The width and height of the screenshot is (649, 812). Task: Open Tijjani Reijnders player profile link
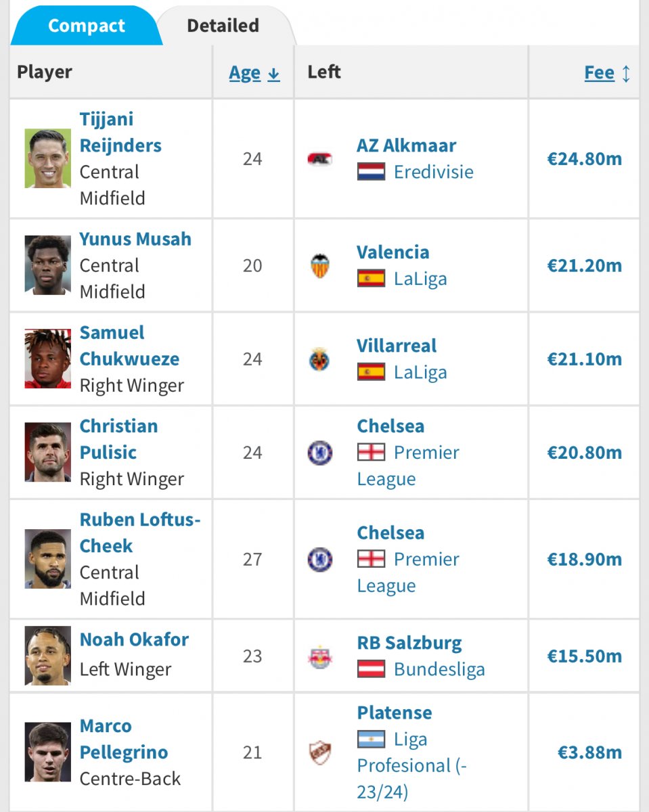tap(120, 132)
